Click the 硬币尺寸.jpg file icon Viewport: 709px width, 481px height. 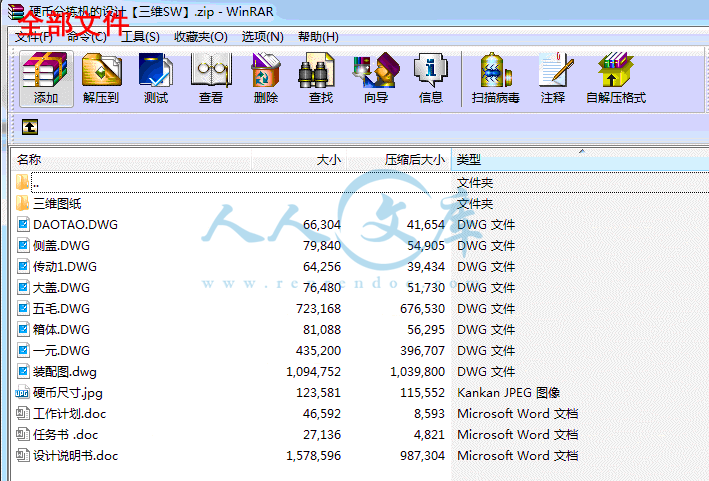coord(22,393)
